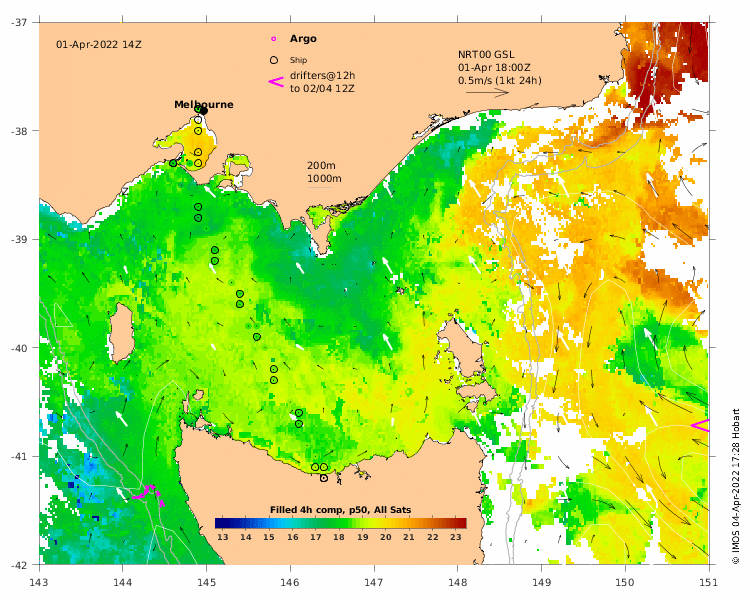Click the "Ship" legend label
The image size is (750, 600).
[x=298, y=60]
